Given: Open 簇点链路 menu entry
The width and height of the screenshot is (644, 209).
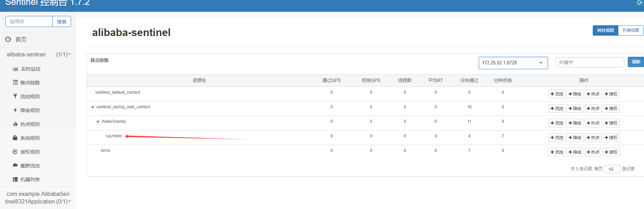Looking at the screenshot, I should point(30,83).
